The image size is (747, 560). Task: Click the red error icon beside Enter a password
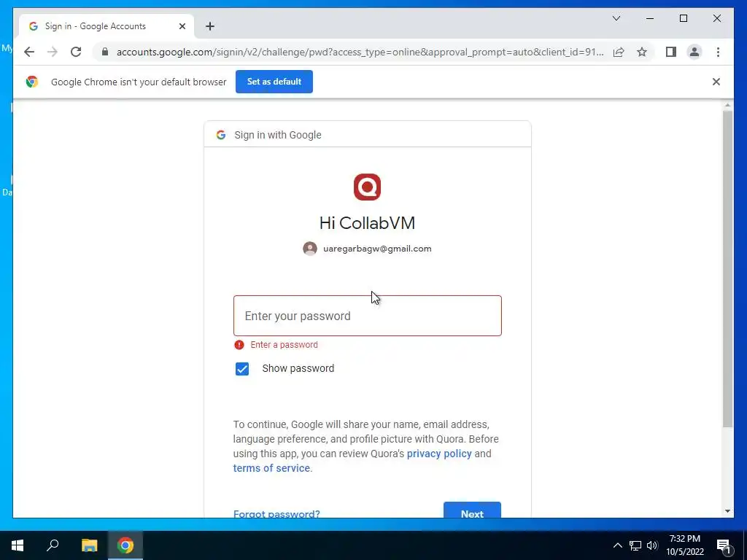(239, 345)
